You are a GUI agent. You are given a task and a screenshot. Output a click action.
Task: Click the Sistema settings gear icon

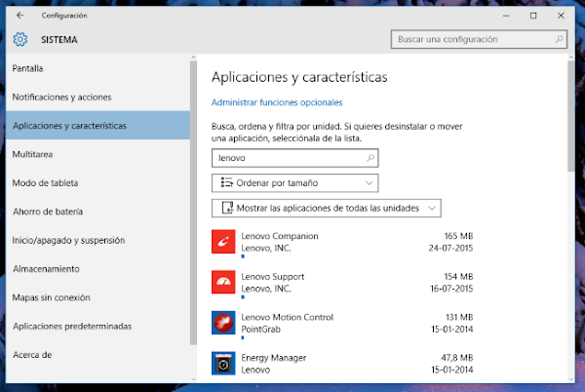click(x=20, y=39)
